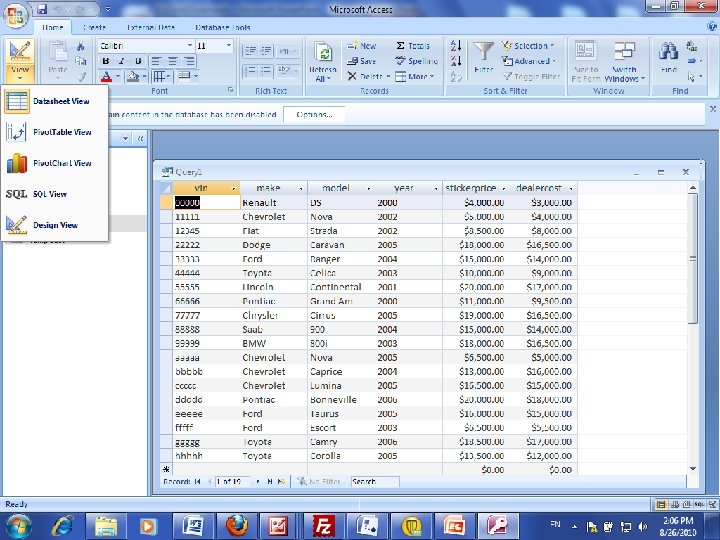720x540 pixels.
Task: Sort ascending A to Z
Action: pyautogui.click(x=456, y=45)
